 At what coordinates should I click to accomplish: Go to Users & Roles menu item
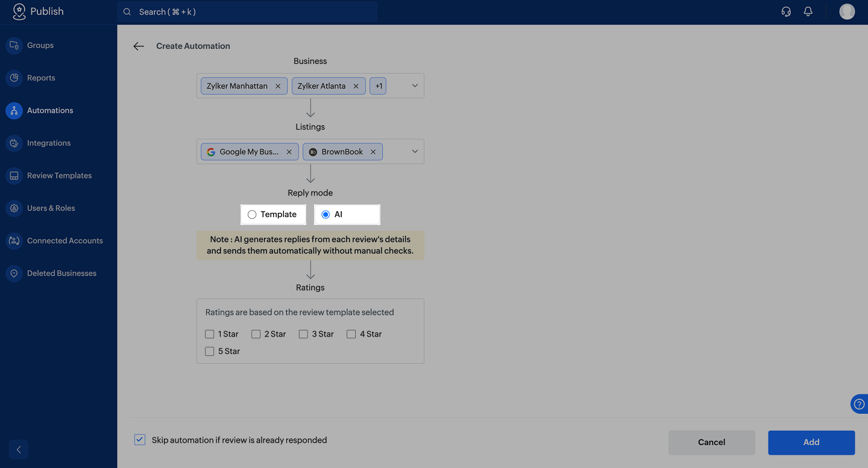click(51, 208)
